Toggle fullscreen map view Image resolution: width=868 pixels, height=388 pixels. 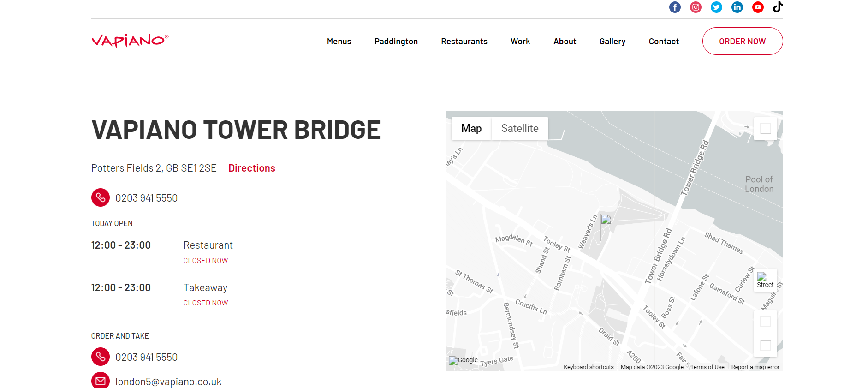(x=766, y=129)
